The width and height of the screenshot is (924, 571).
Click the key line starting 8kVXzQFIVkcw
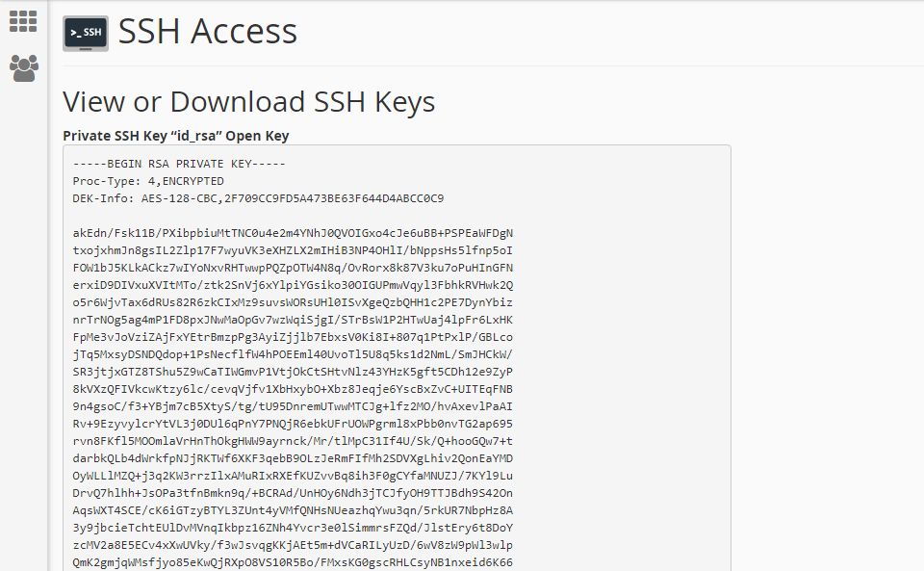pos(293,389)
